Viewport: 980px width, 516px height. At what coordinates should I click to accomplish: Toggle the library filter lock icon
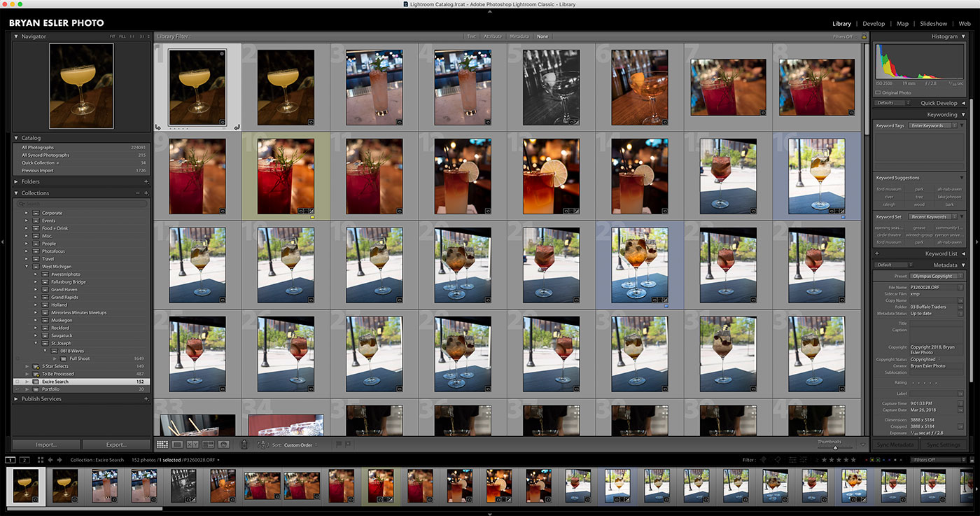(x=864, y=36)
